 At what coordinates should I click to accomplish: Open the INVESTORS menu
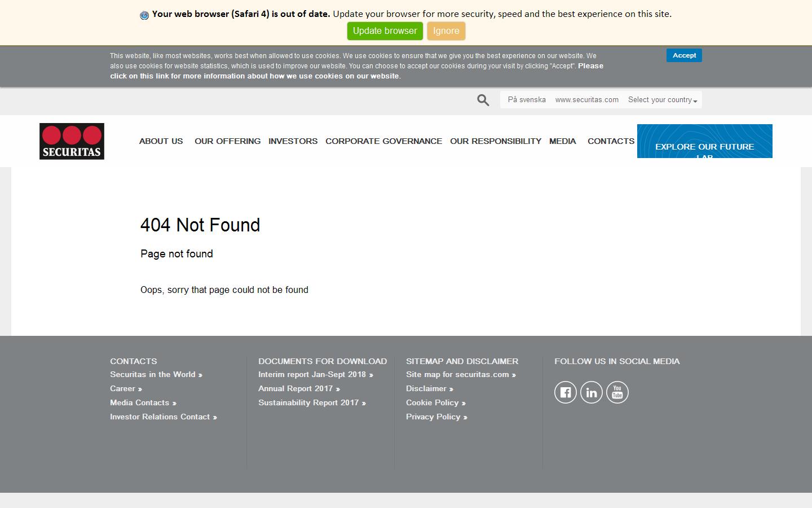pyautogui.click(x=293, y=141)
